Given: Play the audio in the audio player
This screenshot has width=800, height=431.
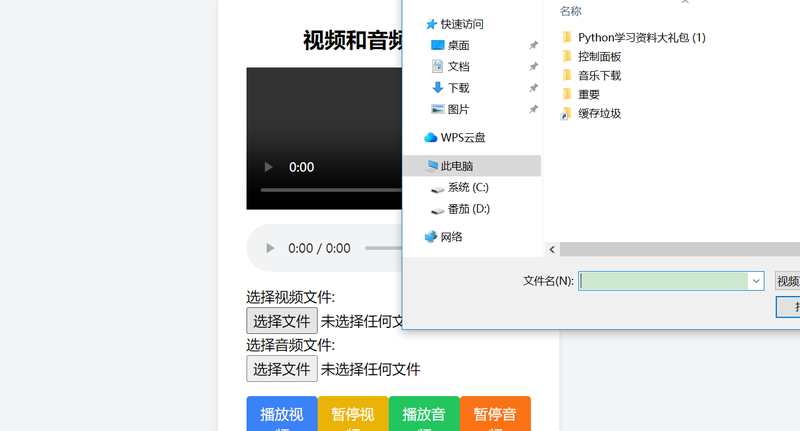Looking at the screenshot, I should tap(270, 248).
